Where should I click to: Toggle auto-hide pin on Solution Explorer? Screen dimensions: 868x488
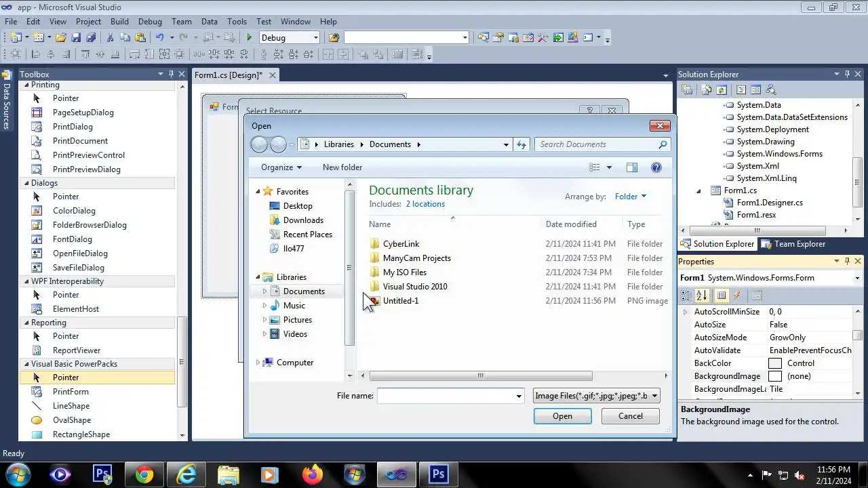point(847,74)
